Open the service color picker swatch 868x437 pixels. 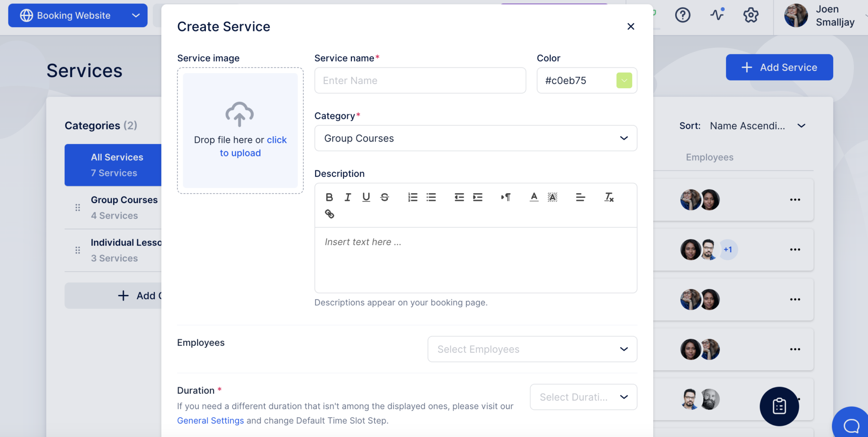point(623,81)
